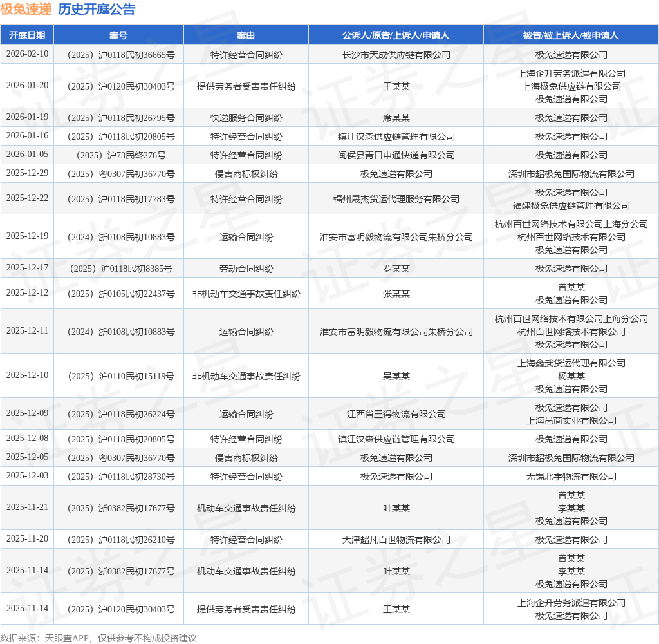The height and width of the screenshot is (644, 659).
Task: Select the date cell 2025-12-12
Action: point(27,293)
